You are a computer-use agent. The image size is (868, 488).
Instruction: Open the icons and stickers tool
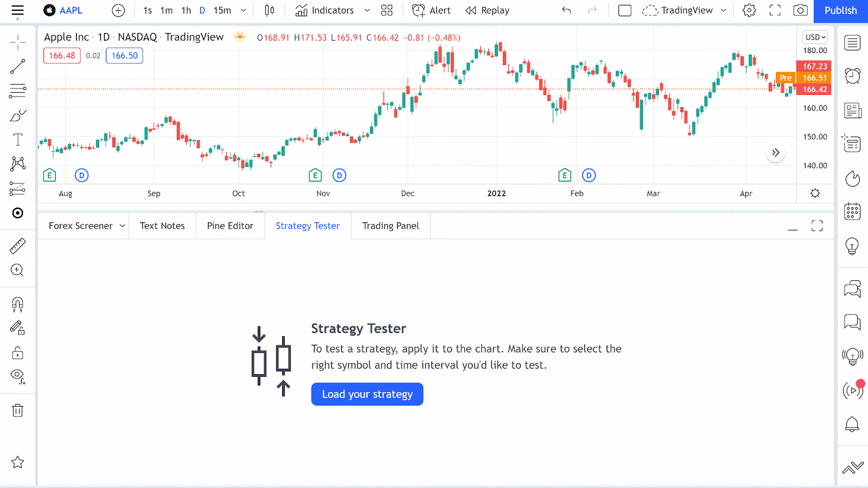17,213
